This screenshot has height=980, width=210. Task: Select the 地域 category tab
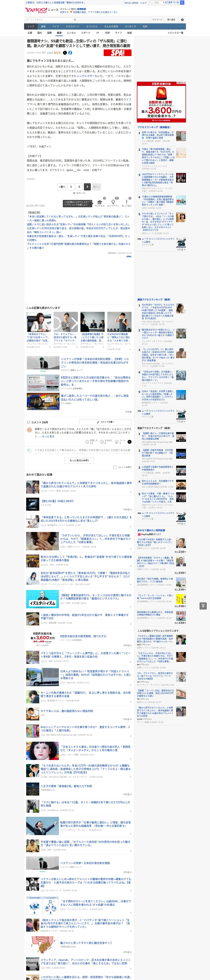[130, 33]
